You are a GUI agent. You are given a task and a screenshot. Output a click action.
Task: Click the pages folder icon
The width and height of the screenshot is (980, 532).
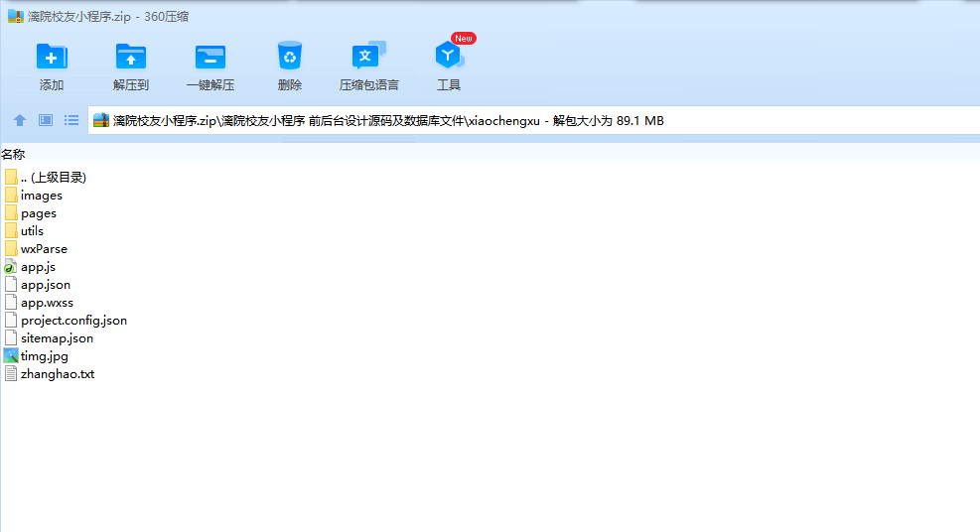(11, 213)
